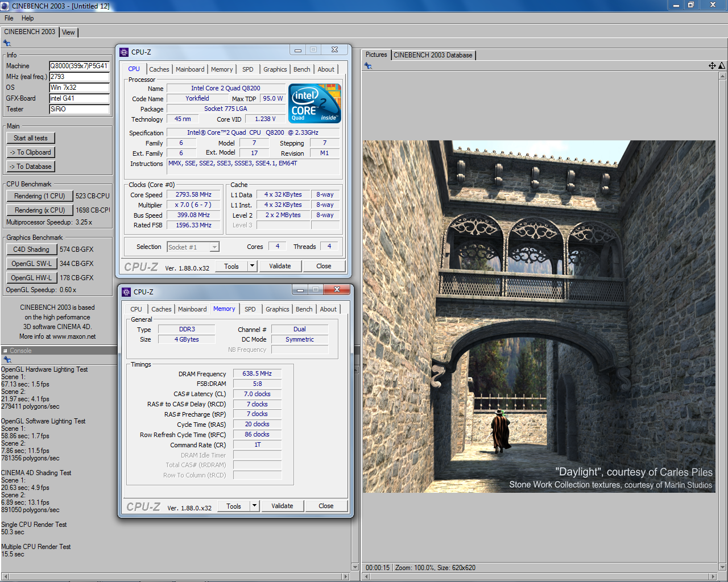This screenshot has height=582, width=728.
Task: Click the CPU-Z icon in the Memory window title bar
Action: tap(126, 292)
